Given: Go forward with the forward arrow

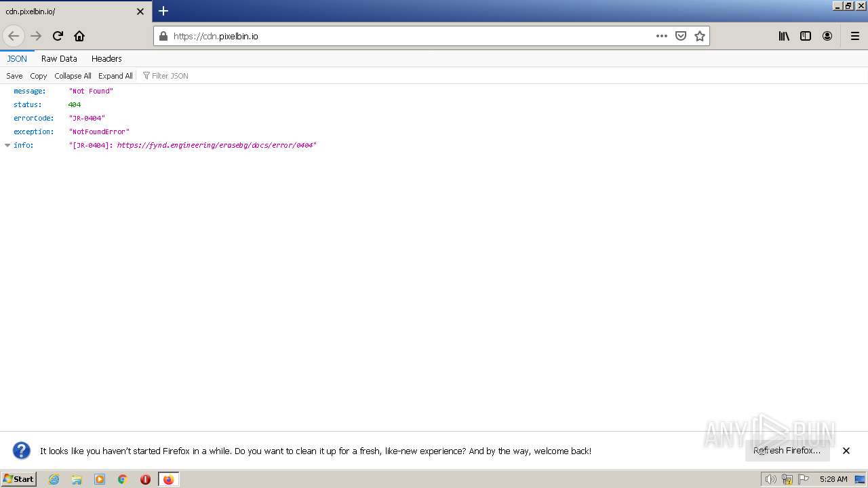Looking at the screenshot, I should pos(36,36).
